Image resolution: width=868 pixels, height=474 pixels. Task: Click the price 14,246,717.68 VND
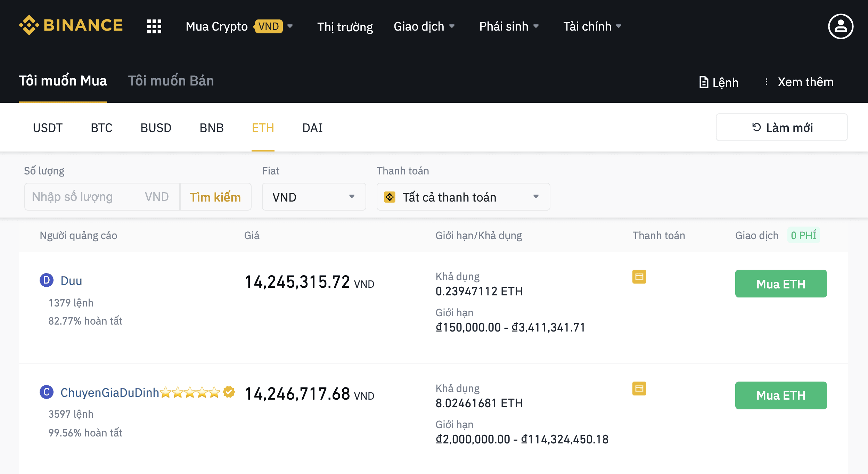309,394
